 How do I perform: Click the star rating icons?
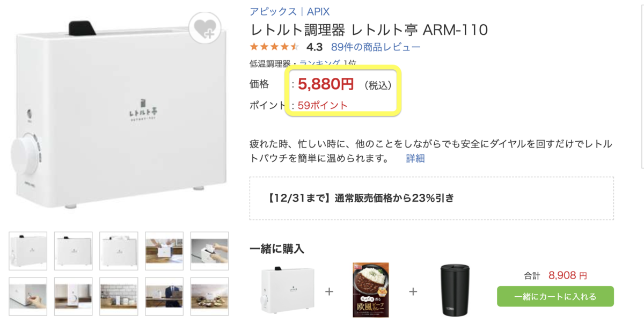[x=274, y=47]
